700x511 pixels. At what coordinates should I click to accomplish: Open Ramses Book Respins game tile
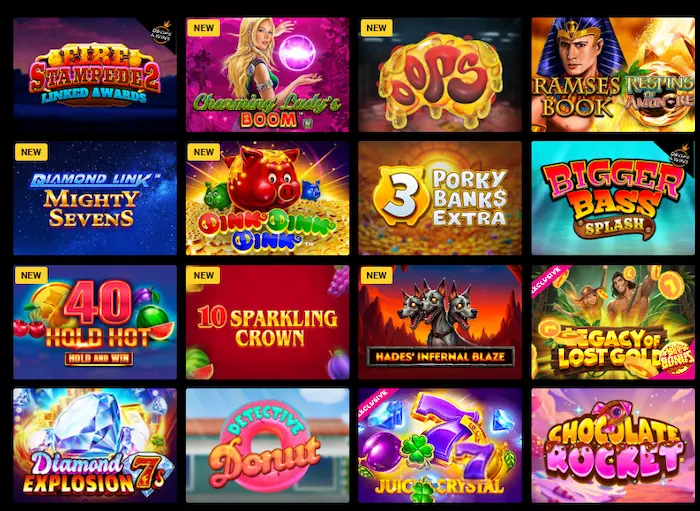[613, 75]
